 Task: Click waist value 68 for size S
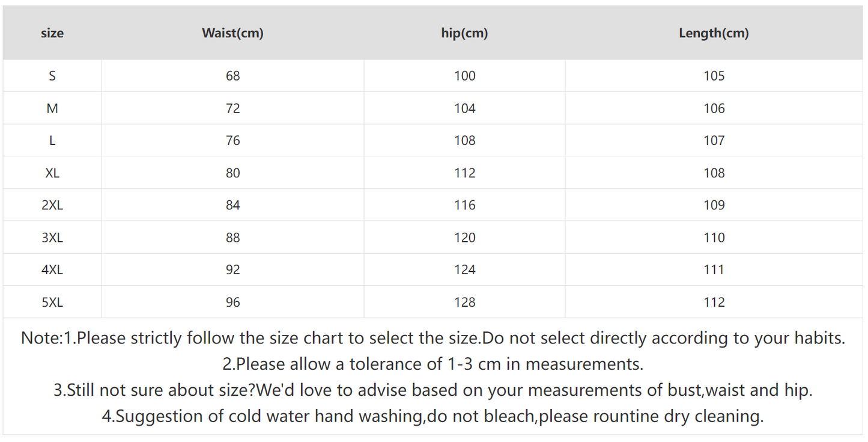(232, 76)
